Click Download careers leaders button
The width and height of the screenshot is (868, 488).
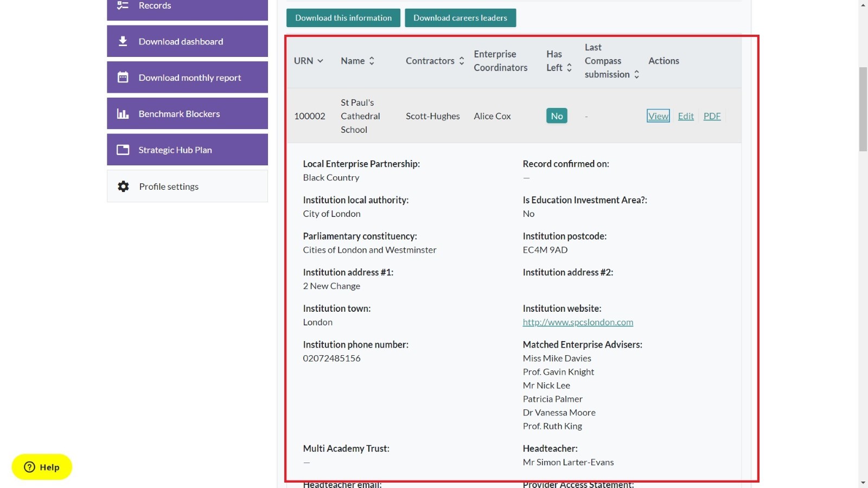(460, 18)
